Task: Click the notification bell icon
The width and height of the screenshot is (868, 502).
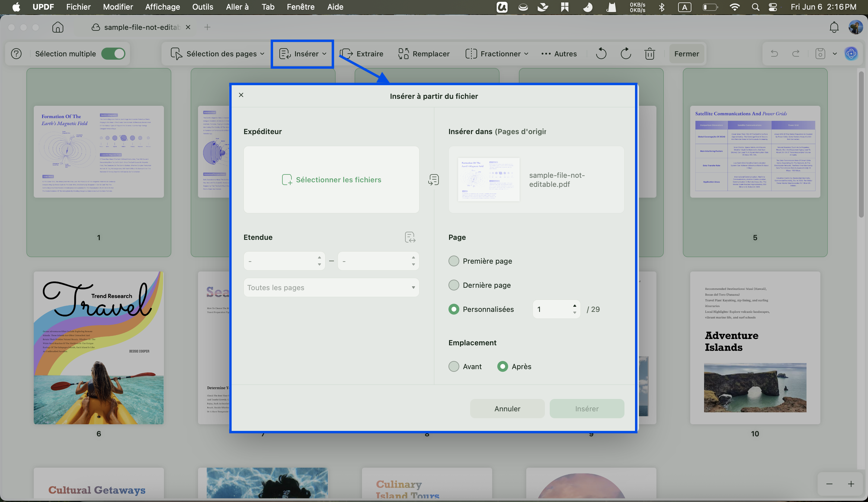Action: [834, 27]
